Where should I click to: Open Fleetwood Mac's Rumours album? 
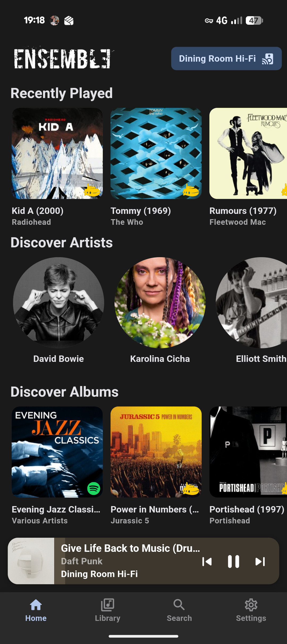pos(248,153)
